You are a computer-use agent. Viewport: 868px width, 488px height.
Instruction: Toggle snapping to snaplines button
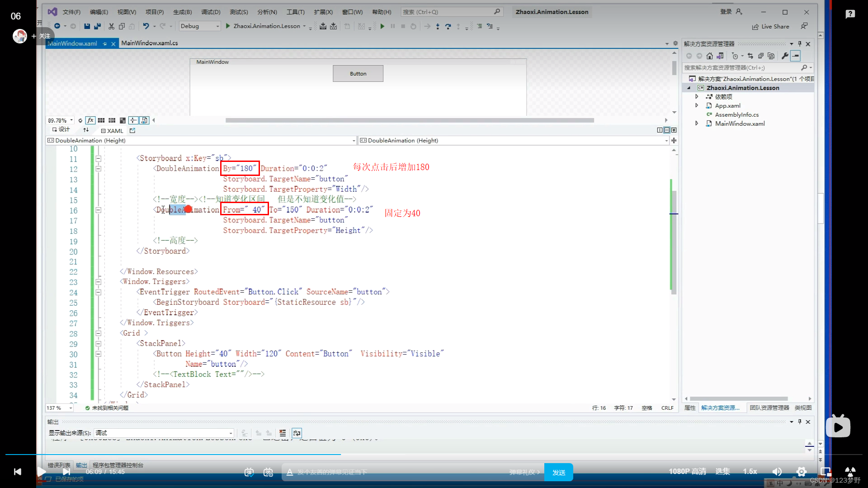133,120
